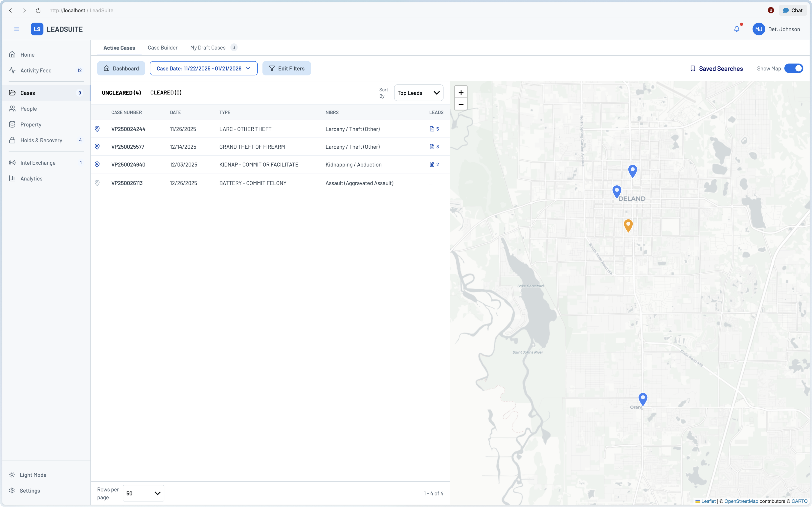Click the location pin for case VP250025577
Image resolution: width=812 pixels, height=507 pixels.
(97, 147)
